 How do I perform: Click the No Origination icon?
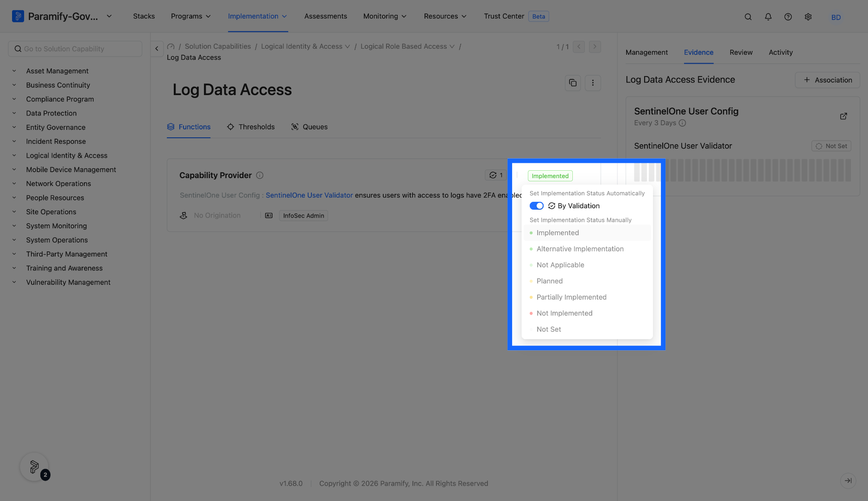pyautogui.click(x=184, y=215)
